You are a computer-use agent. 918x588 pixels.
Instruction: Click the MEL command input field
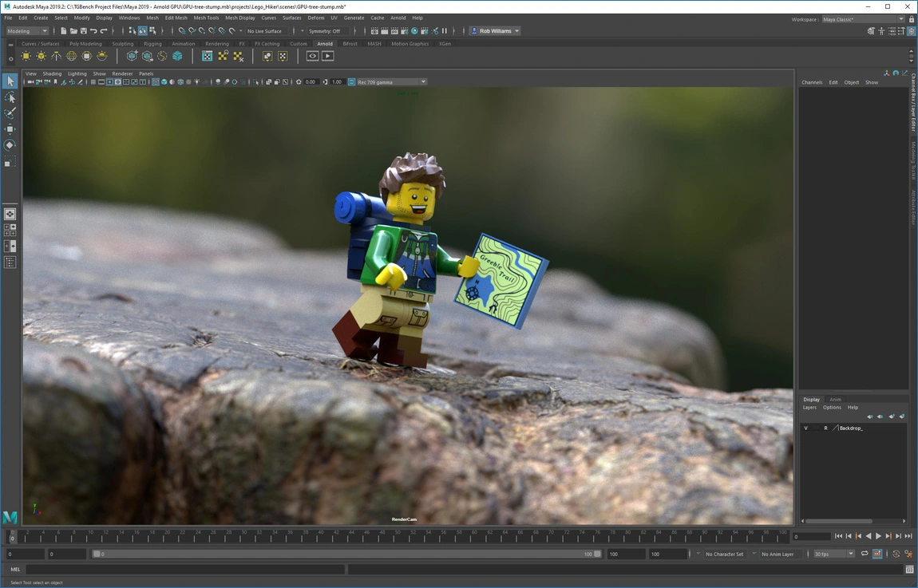click(185, 570)
